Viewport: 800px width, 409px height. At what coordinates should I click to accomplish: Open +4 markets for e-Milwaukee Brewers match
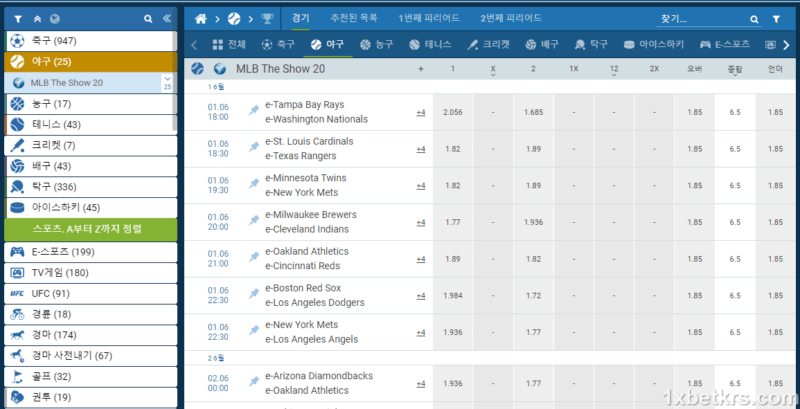[x=420, y=223]
